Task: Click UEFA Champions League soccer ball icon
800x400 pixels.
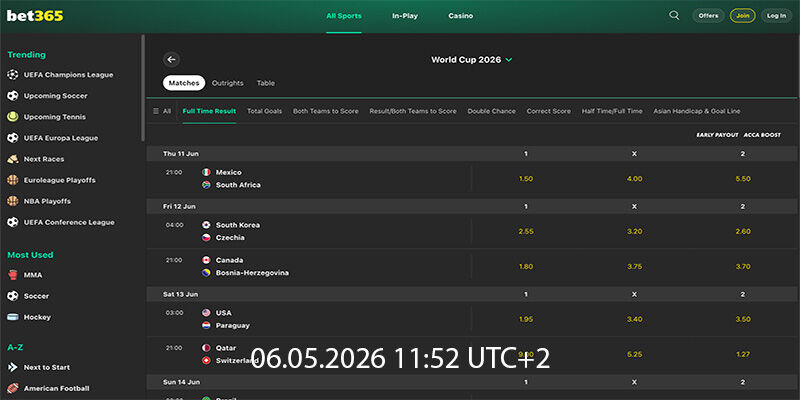Action: coord(13,75)
